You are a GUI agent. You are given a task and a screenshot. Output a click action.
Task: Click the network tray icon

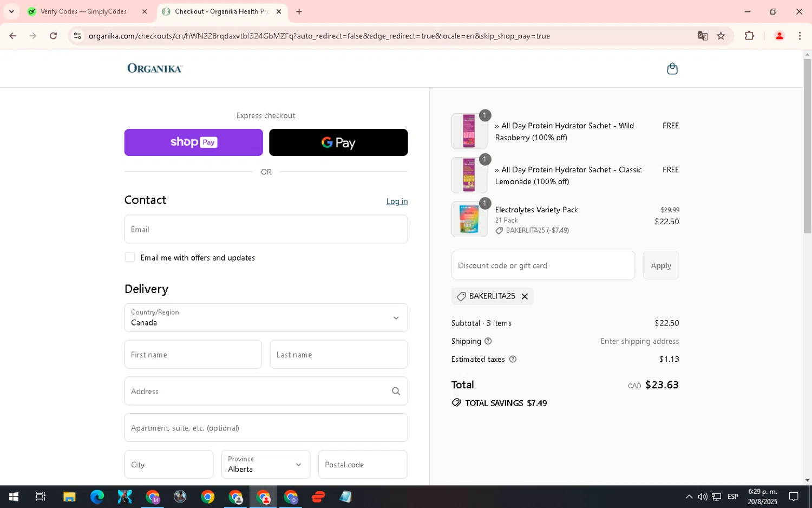pos(716,497)
